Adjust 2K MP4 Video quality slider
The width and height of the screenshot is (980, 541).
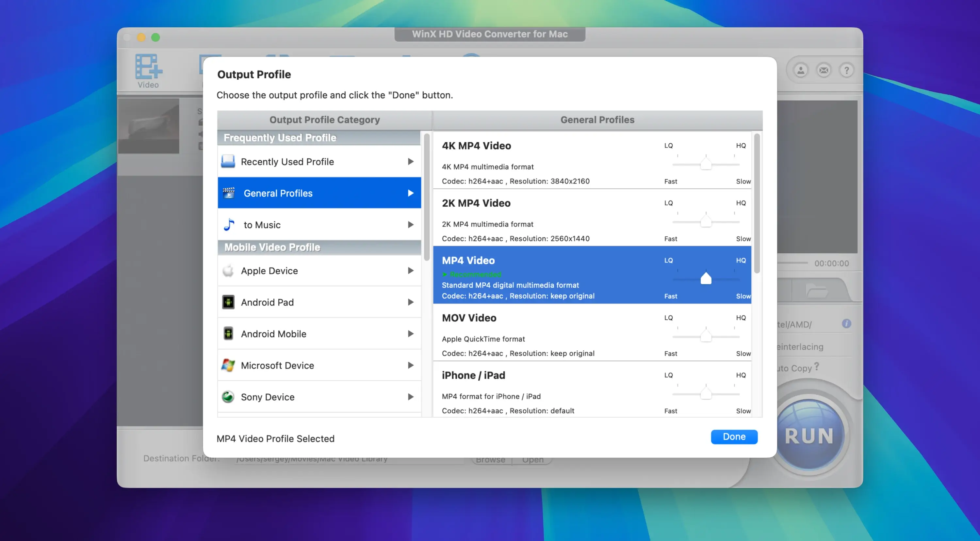click(x=706, y=222)
